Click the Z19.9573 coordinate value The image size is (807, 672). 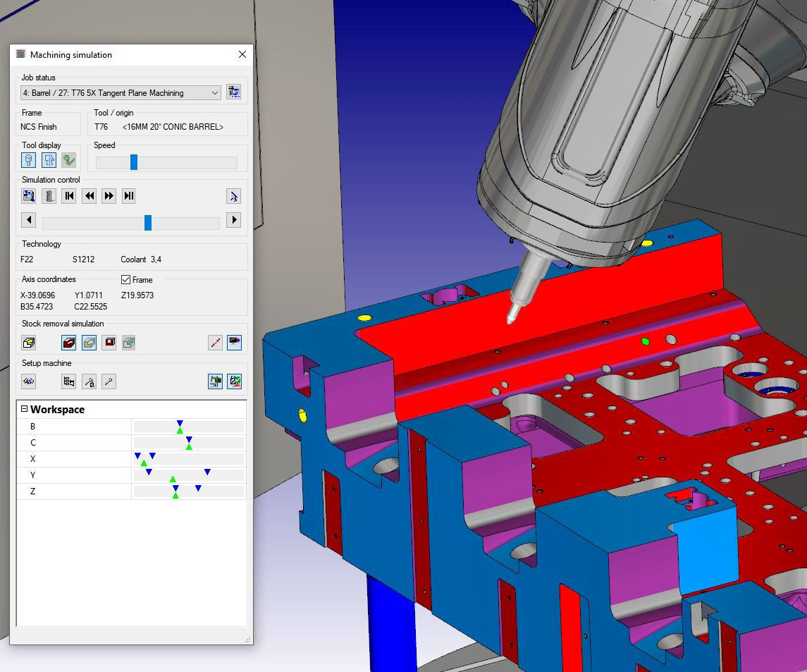[x=137, y=295]
